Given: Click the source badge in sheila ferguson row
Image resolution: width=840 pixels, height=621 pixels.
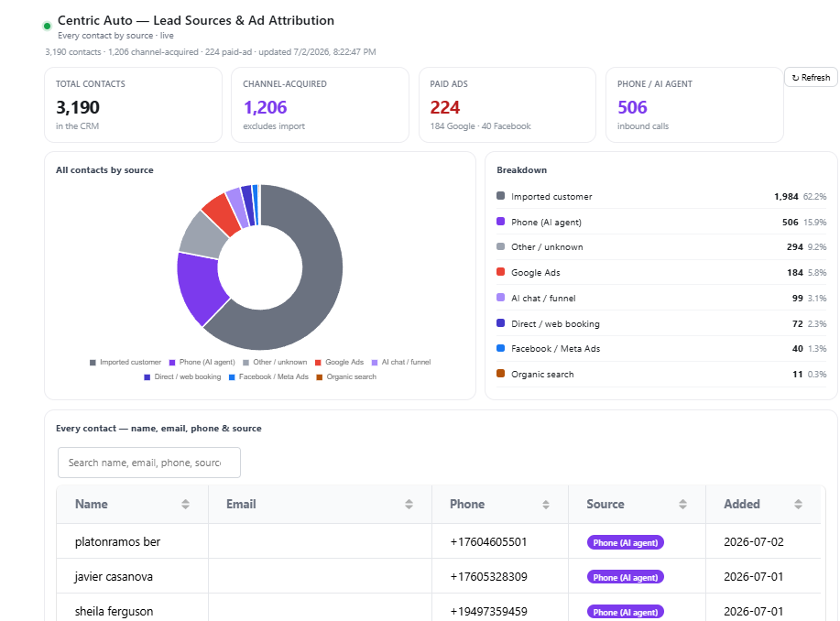Looking at the screenshot, I should (625, 612).
